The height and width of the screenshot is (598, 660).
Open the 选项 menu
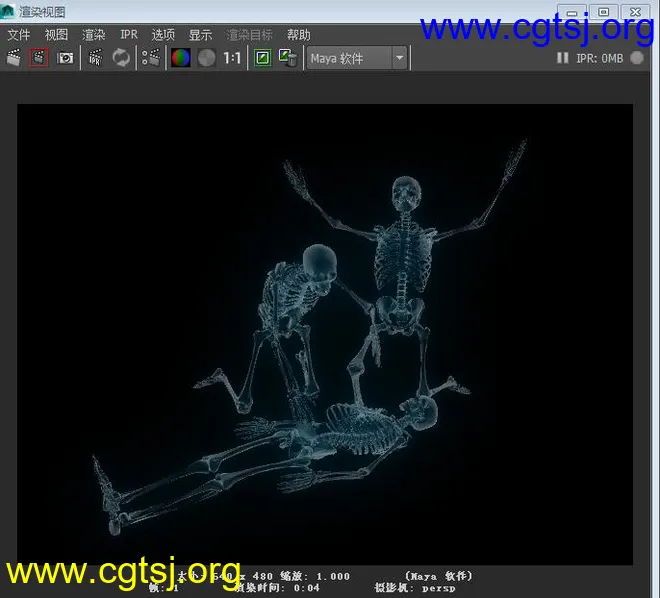point(163,35)
